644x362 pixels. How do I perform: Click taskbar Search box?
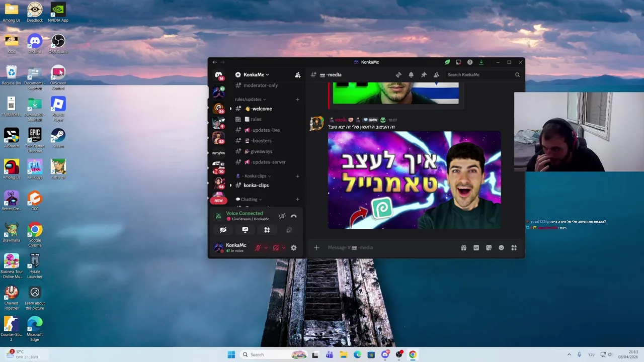(274, 354)
